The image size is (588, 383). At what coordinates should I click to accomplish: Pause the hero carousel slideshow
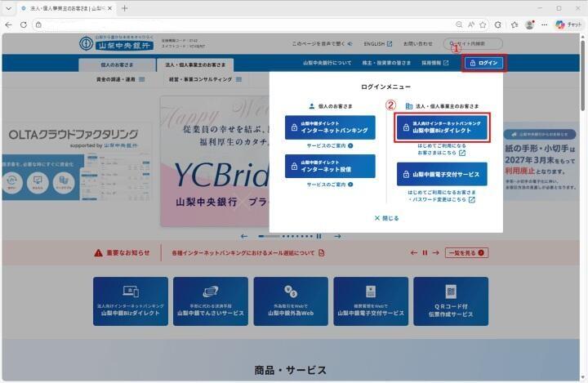(319, 236)
